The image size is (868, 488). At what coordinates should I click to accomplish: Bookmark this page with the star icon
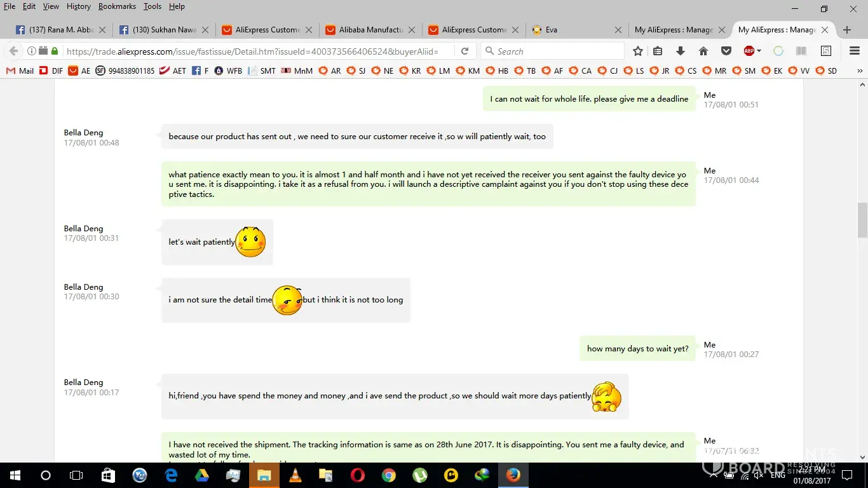coord(638,51)
